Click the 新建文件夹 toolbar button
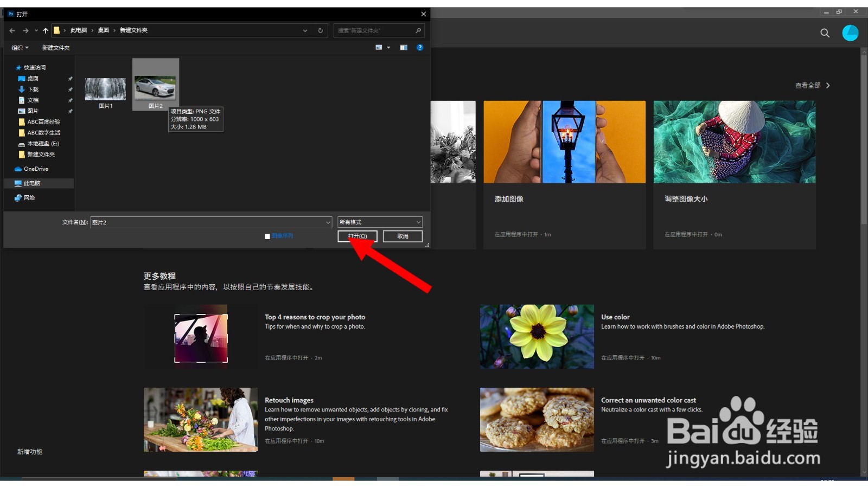The height and width of the screenshot is (488, 868). tap(56, 48)
